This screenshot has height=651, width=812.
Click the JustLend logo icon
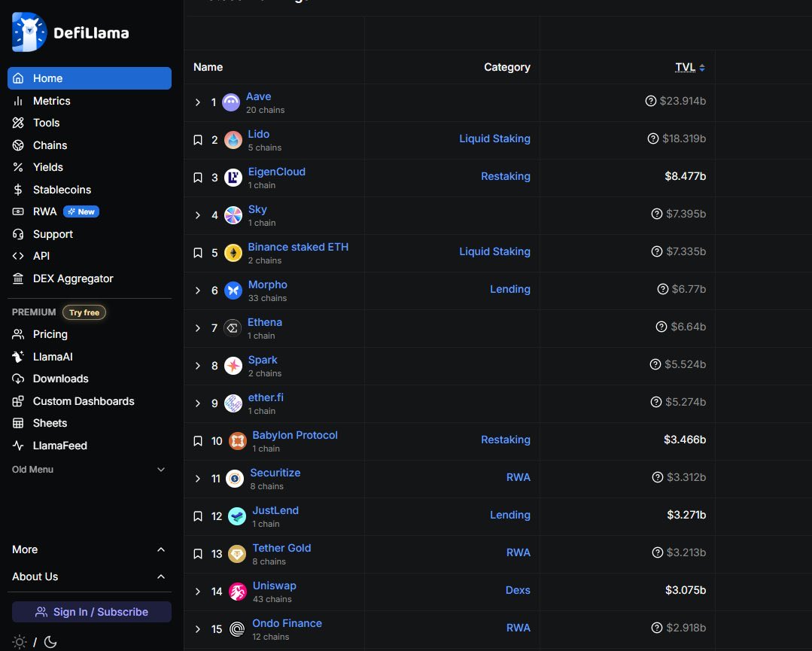coord(237,516)
